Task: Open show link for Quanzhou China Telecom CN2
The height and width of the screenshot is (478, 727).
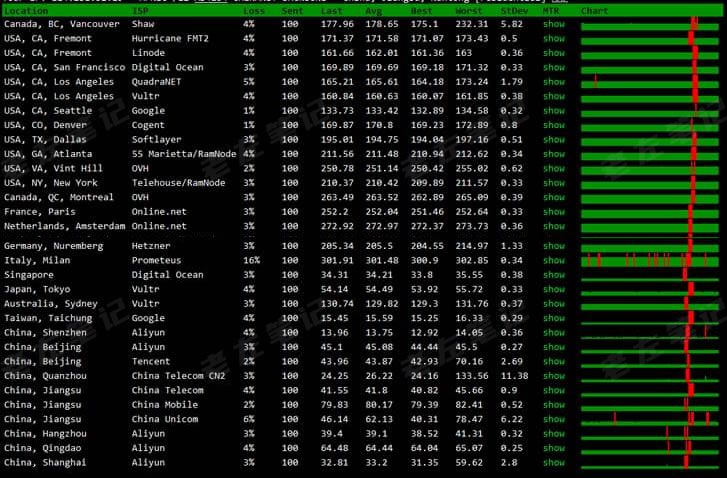Action: coord(553,376)
